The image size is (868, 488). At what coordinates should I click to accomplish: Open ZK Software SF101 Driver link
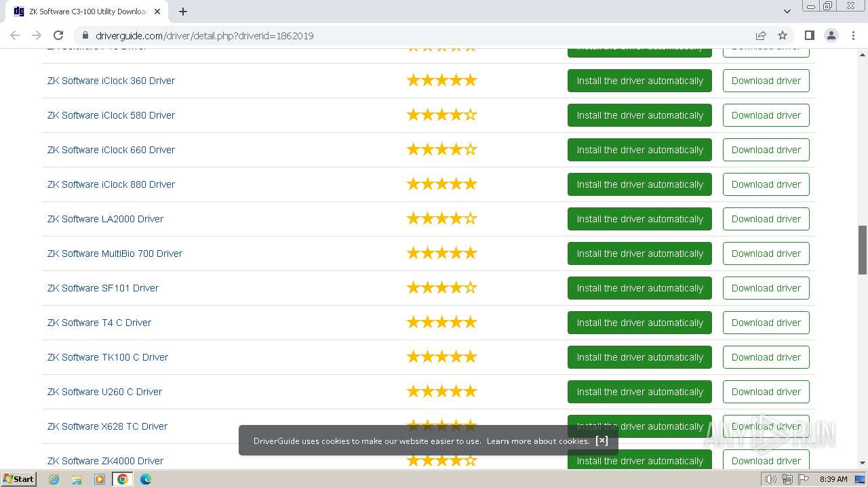click(103, 288)
